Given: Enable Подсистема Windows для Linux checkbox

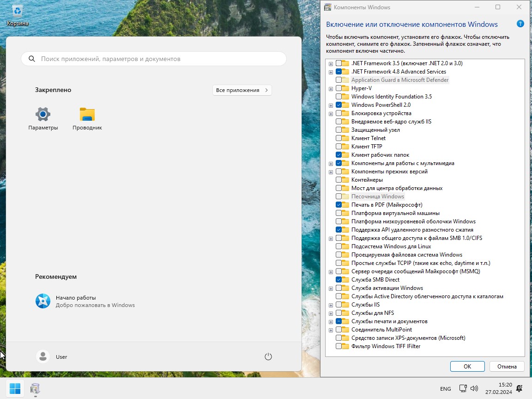Looking at the screenshot, I should click(x=339, y=246).
